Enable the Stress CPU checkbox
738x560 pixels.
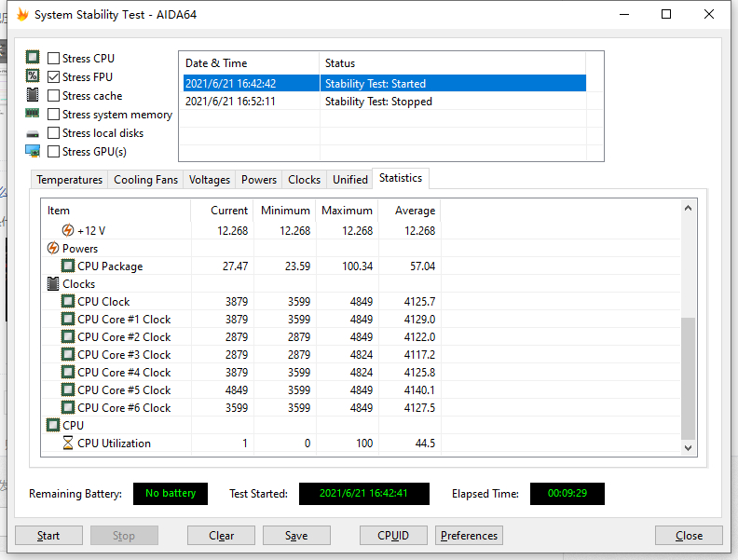(54, 59)
